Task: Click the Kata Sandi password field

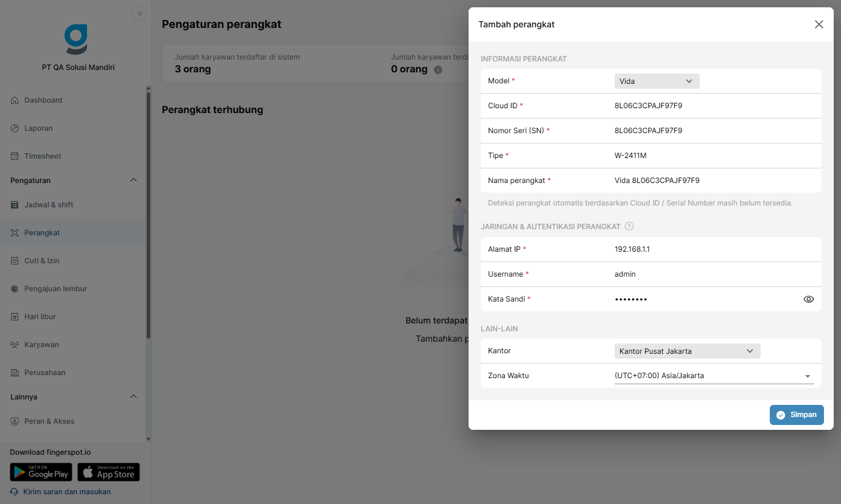Action: 706,299
